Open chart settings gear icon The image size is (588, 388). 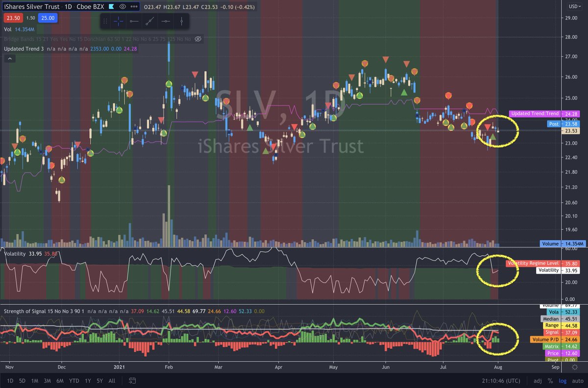coord(575,366)
